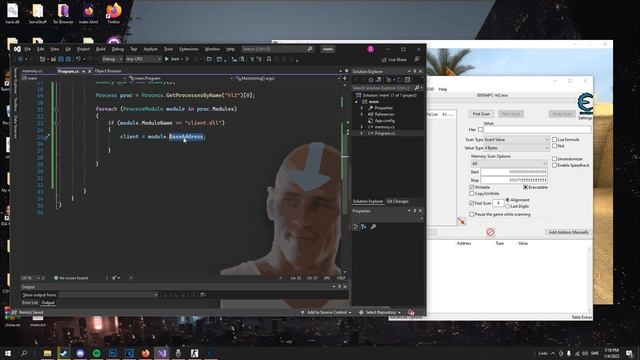Image resolution: width=640 pixels, height=360 pixels.
Task: Open Live Share in Visual Studio
Action: [394, 60]
